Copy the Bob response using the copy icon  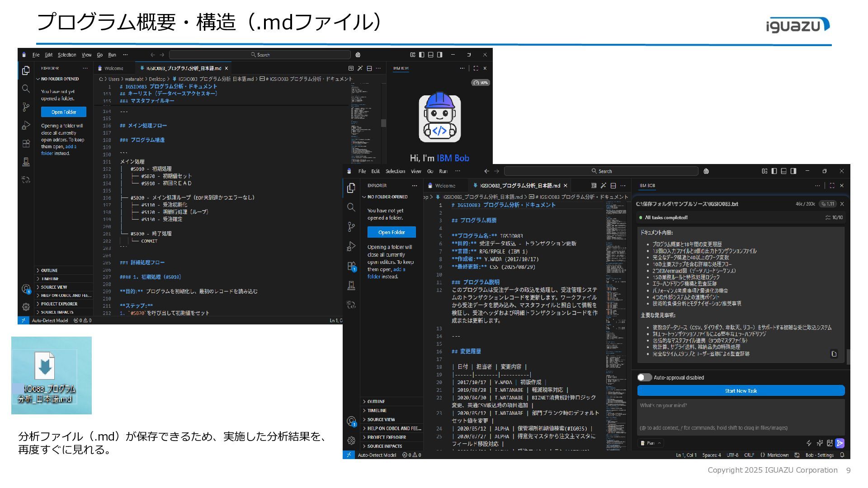coord(834,354)
